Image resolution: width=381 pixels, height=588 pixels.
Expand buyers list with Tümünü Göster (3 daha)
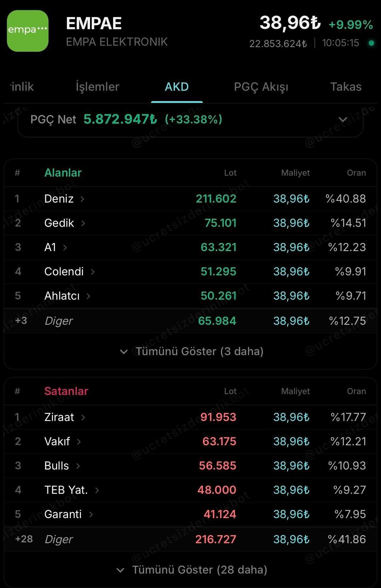(x=192, y=351)
